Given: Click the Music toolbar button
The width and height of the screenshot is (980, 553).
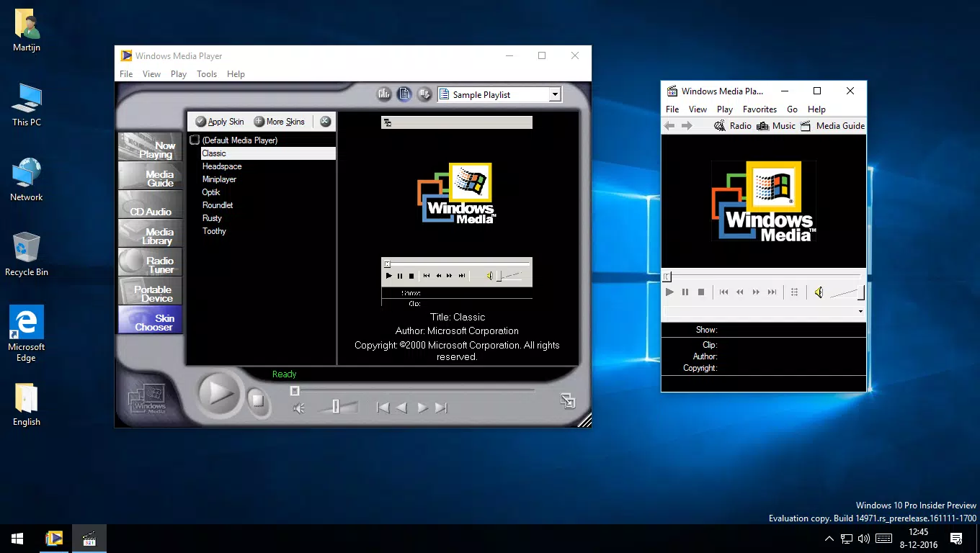Looking at the screenshot, I should [x=776, y=126].
